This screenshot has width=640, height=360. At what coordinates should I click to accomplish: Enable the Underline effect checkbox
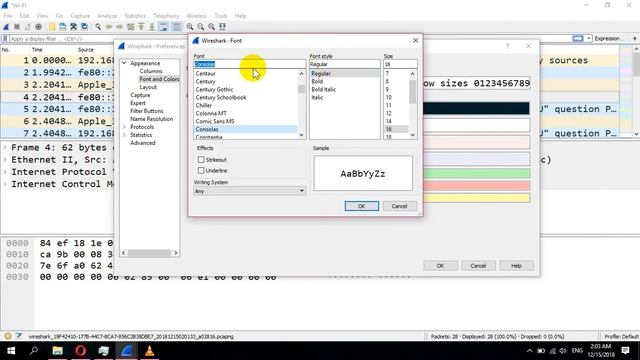pyautogui.click(x=201, y=170)
